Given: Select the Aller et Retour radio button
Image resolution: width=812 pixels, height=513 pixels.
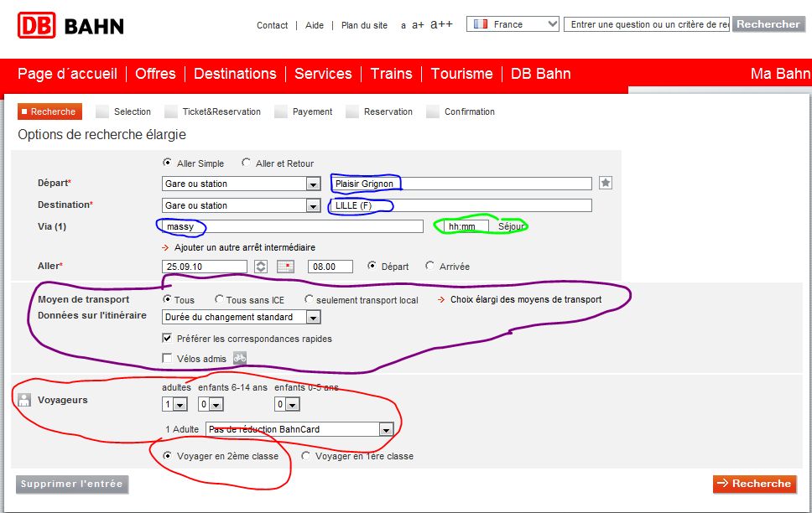Looking at the screenshot, I should [x=246, y=163].
